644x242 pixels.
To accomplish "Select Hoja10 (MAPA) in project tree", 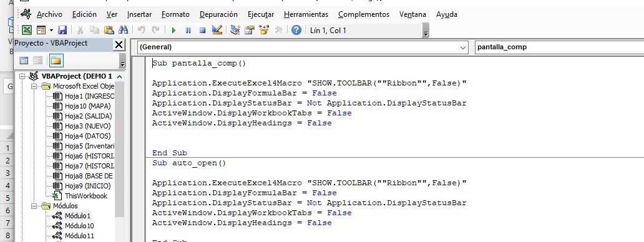I will (87, 106).
